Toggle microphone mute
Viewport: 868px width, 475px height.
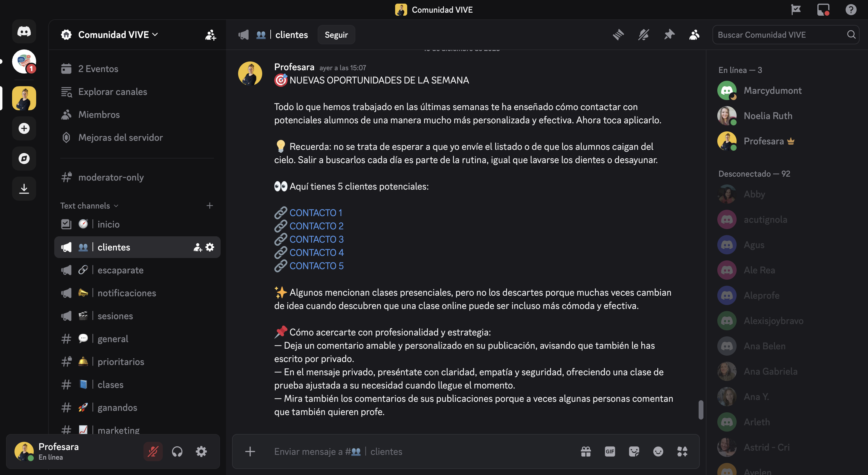[153, 451]
